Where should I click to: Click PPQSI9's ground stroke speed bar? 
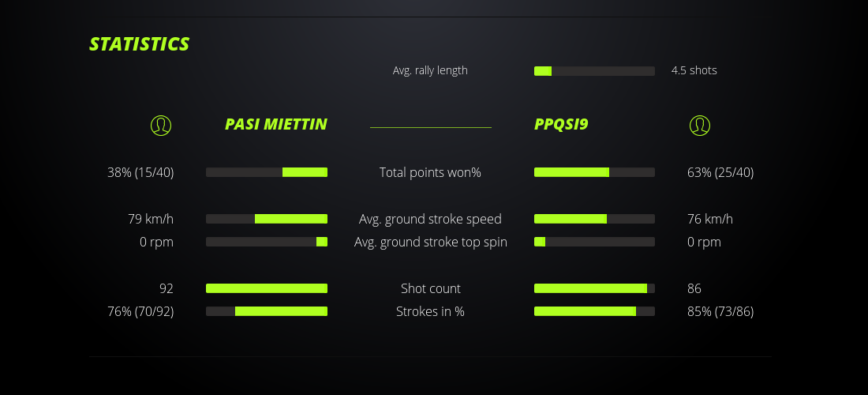[594, 219]
